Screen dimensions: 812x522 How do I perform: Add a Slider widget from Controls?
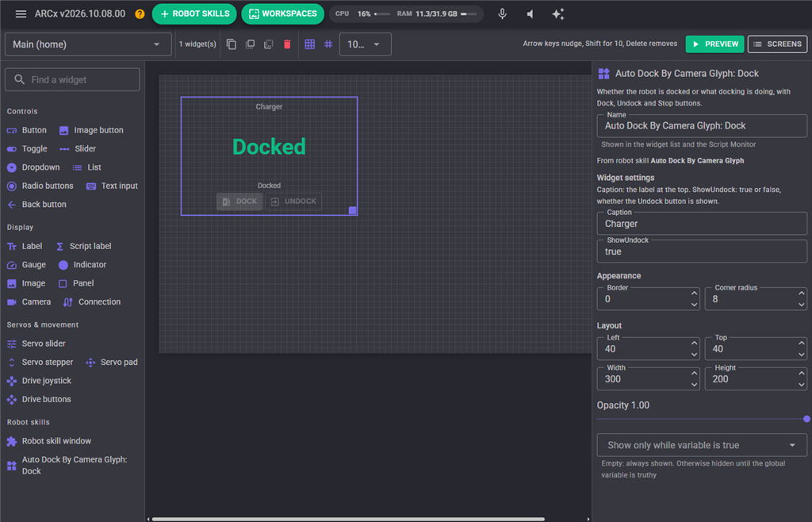pyautogui.click(x=78, y=149)
